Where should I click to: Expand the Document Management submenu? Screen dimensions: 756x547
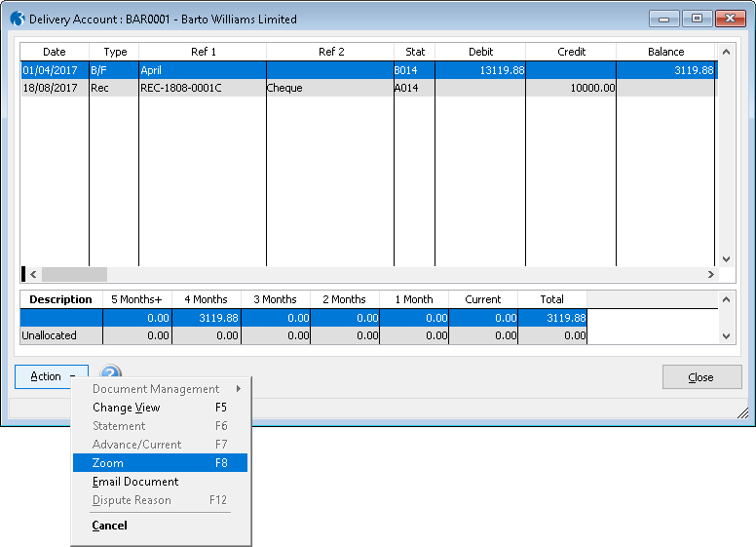point(160,389)
